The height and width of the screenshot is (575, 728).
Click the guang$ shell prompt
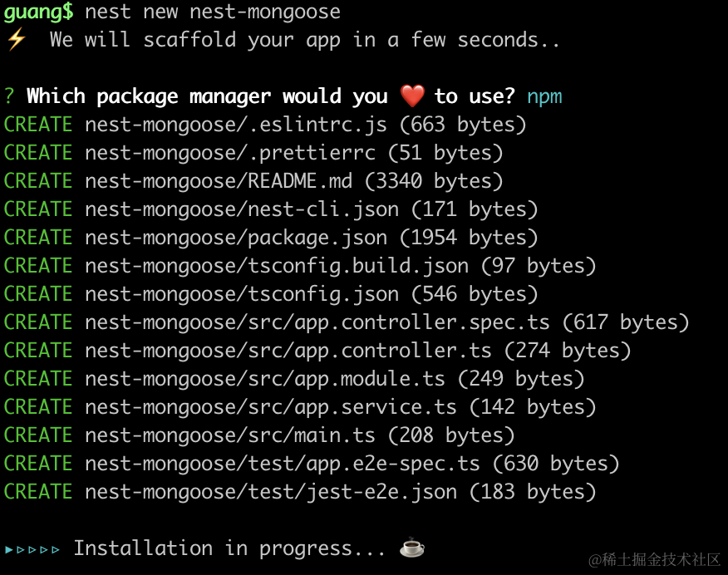tap(37, 12)
